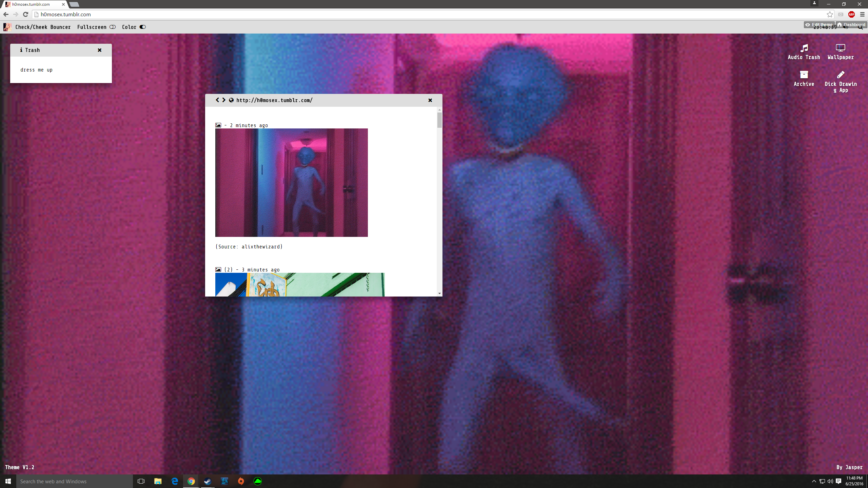Image resolution: width=868 pixels, height=488 pixels.
Task: Click browser Forward button
Action: 16,14
